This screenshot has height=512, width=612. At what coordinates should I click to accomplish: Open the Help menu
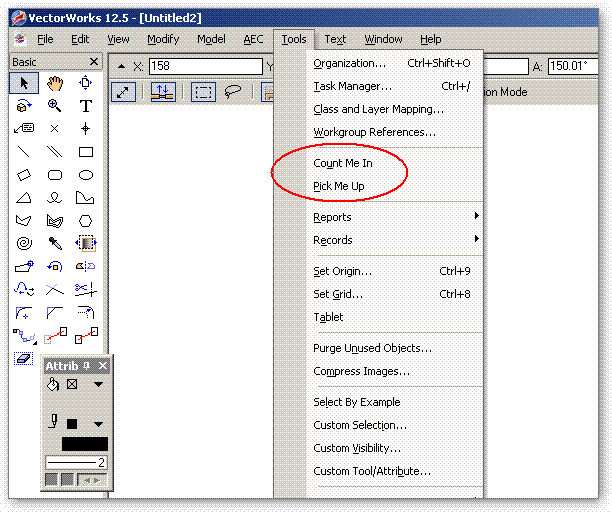pyautogui.click(x=431, y=39)
